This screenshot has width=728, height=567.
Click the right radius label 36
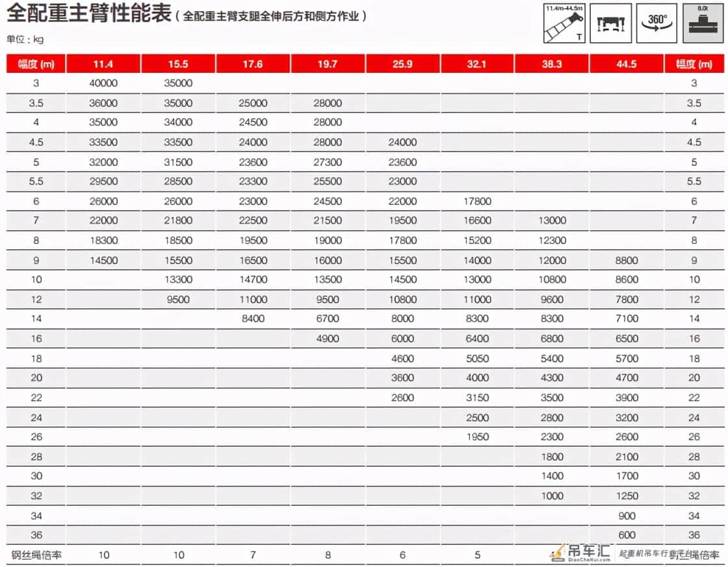click(x=694, y=535)
